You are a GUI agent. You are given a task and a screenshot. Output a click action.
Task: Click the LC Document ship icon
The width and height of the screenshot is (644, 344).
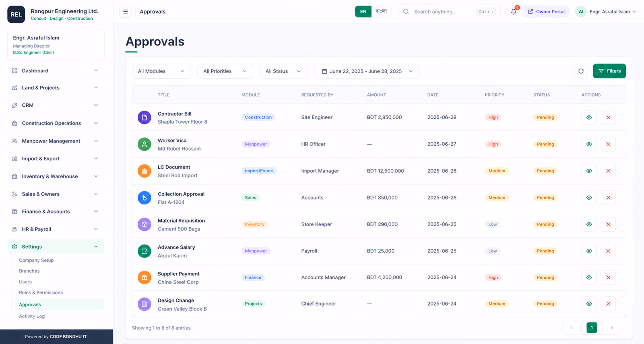coord(144,171)
